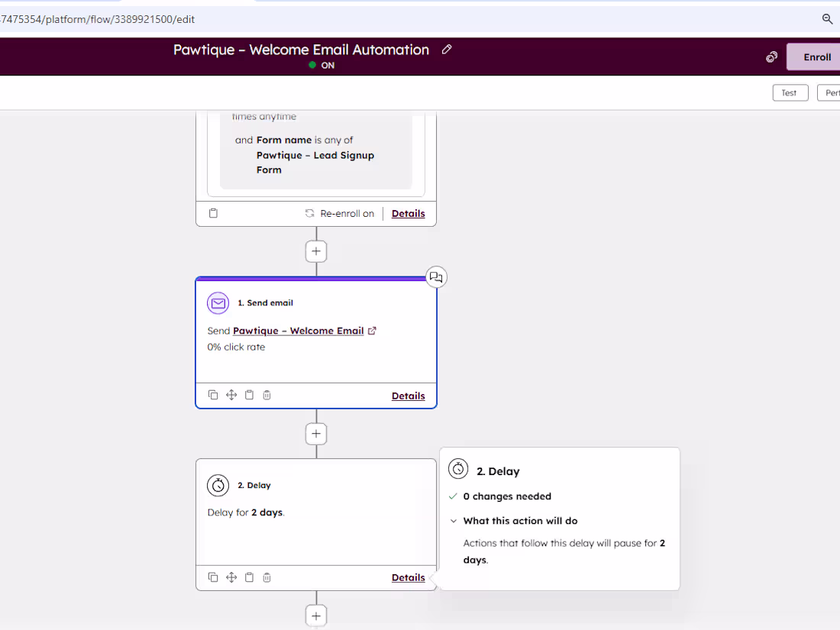This screenshot has height=630, width=840.
Task: Click the stopwatch icon on the Delay step
Action: coord(218,485)
